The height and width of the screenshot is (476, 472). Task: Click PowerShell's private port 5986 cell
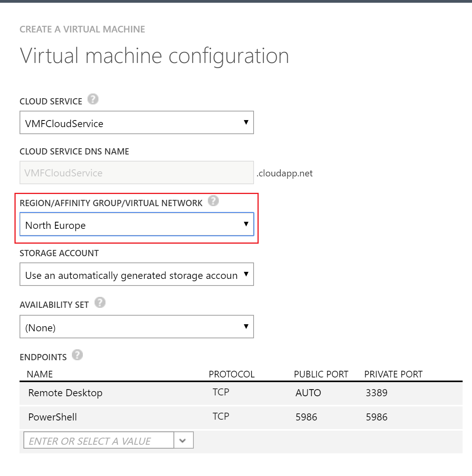376,417
